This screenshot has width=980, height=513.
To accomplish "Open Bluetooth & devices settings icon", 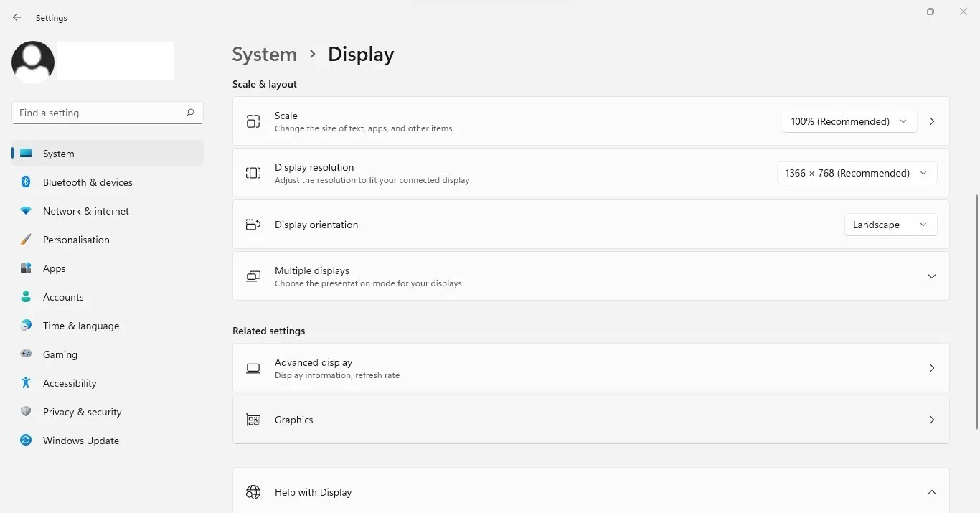I will [25, 182].
